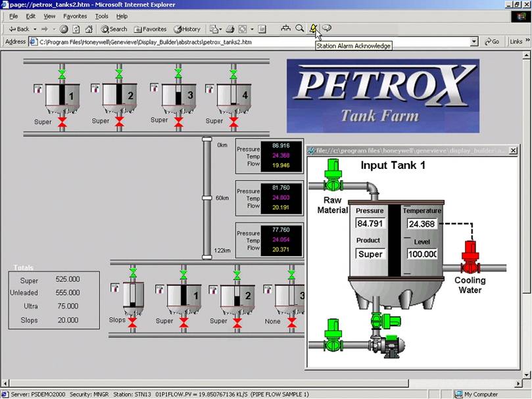The height and width of the screenshot is (399, 532).
Task: Click the bottom-left green valve in popup
Action: click(333, 335)
